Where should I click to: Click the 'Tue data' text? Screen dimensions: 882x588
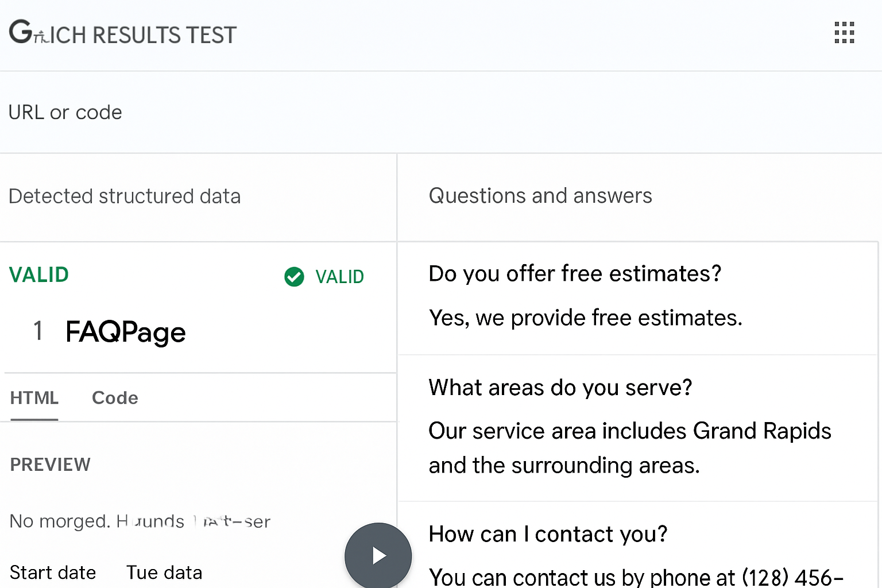pyautogui.click(x=164, y=572)
